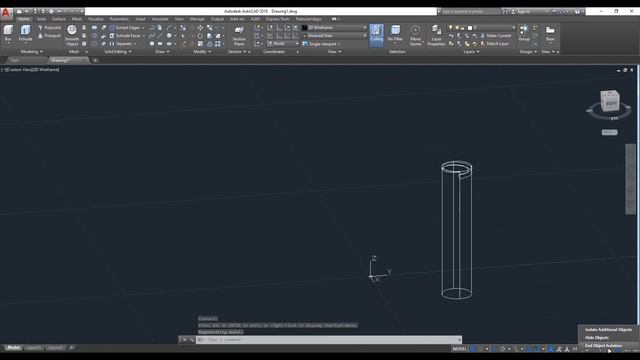
Task: Click the Move Gizmo tool
Action: tap(416, 35)
